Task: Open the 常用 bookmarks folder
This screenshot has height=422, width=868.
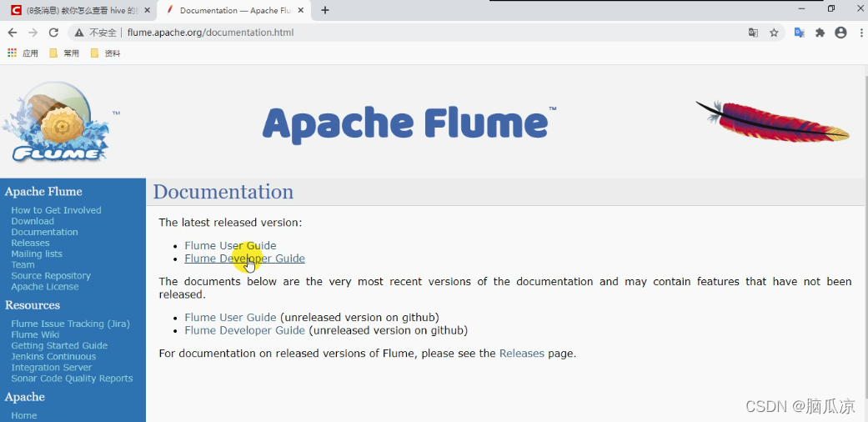Action: [x=64, y=53]
